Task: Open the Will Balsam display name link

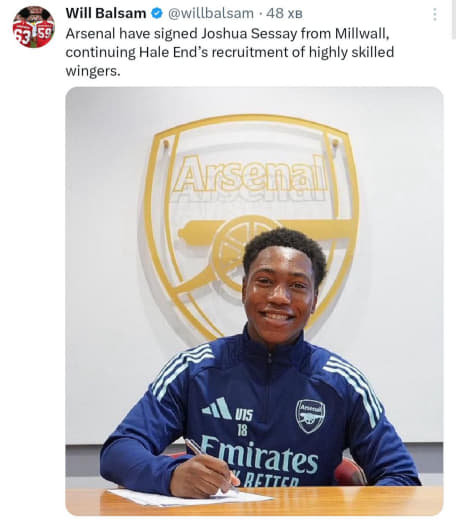Action: coord(106,13)
